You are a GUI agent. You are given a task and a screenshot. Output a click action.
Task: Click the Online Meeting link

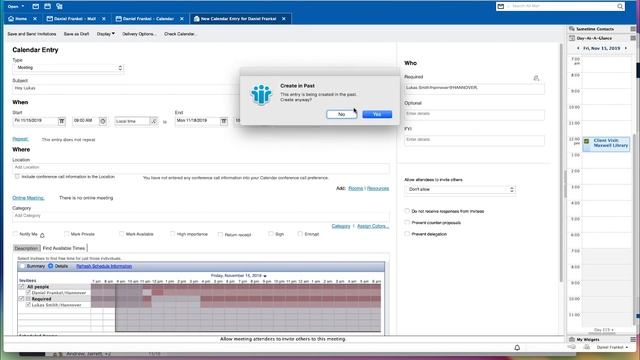tap(28, 198)
